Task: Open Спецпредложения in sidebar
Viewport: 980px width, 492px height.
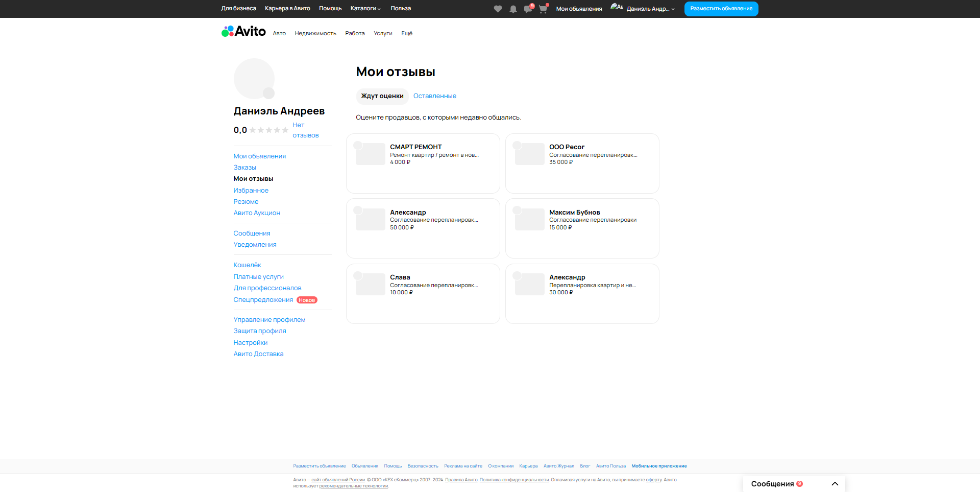Action: (263, 300)
